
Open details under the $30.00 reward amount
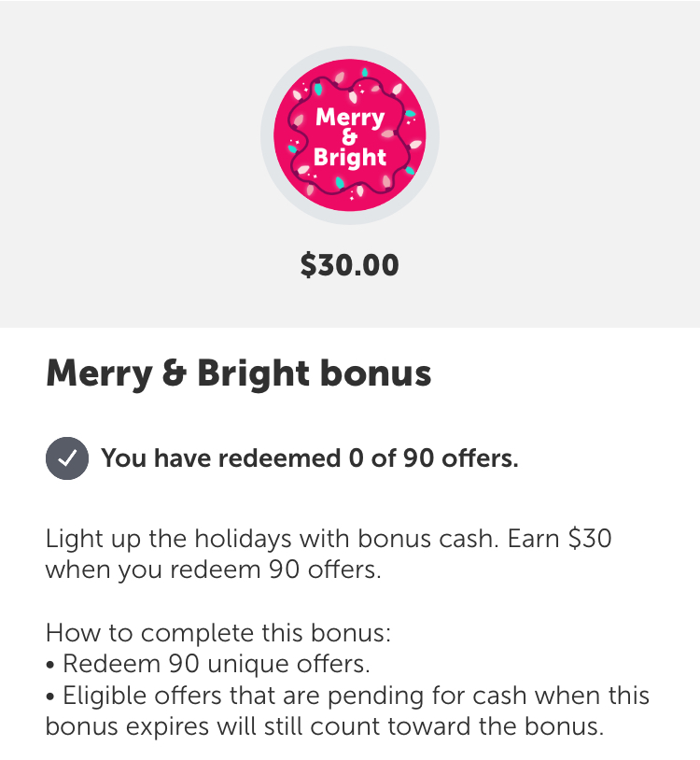tap(350, 265)
